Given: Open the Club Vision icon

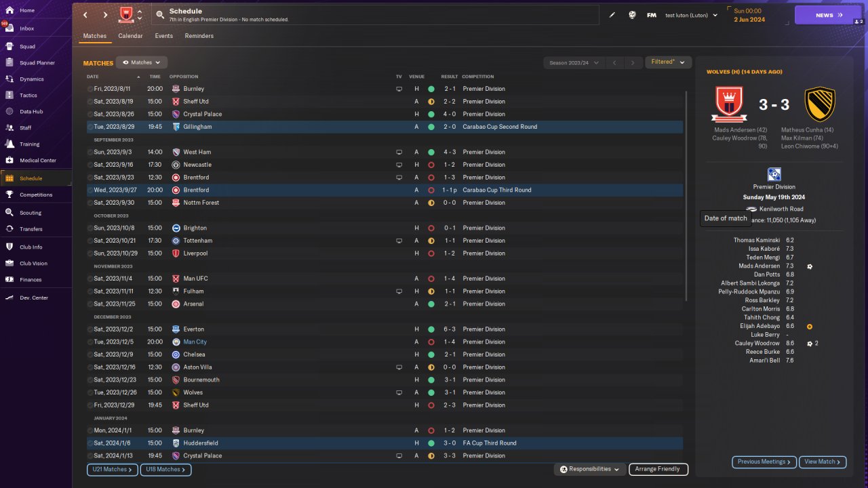Looking at the screenshot, I should pyautogui.click(x=9, y=264).
